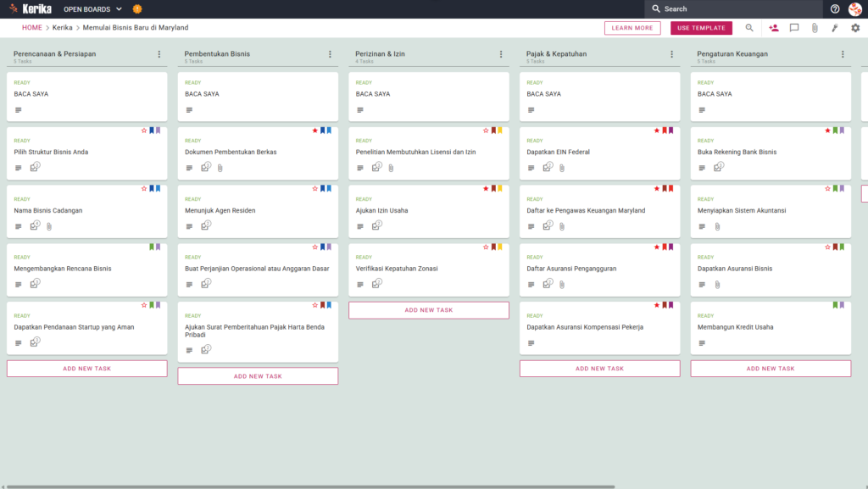Add new task in Perencanaan & Persiapan
This screenshot has height=489, width=868.
tap(87, 369)
